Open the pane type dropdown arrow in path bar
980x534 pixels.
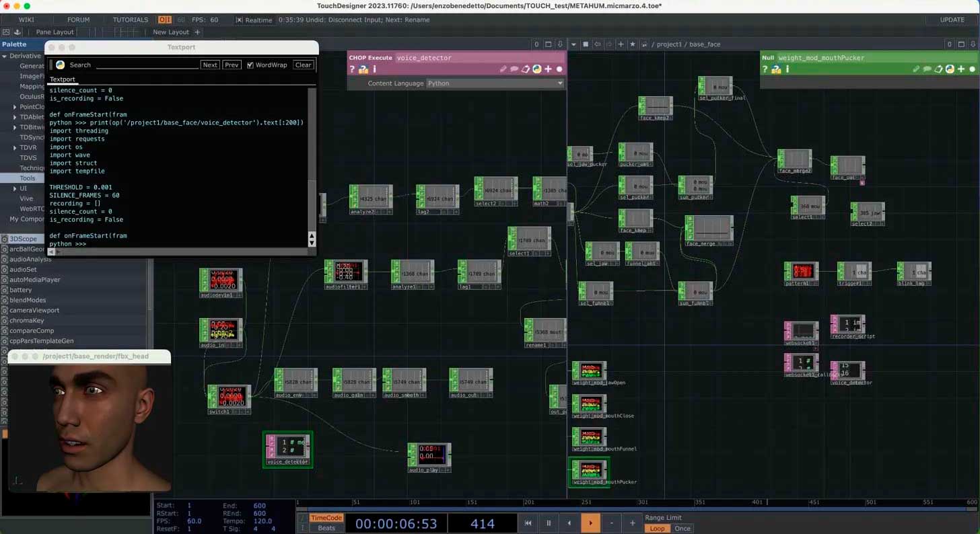574,44
